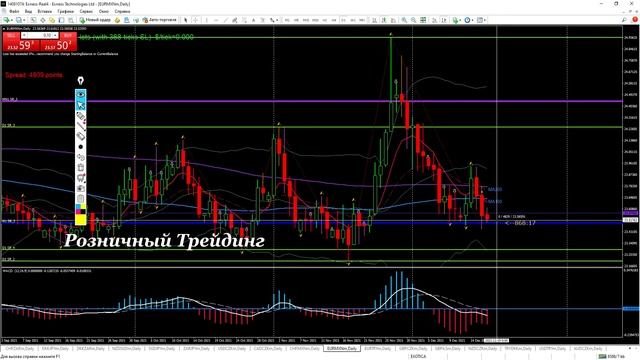Switch to USDCZKm,Daily chart tab
Screen dimensions: 640x360
pos(231,349)
